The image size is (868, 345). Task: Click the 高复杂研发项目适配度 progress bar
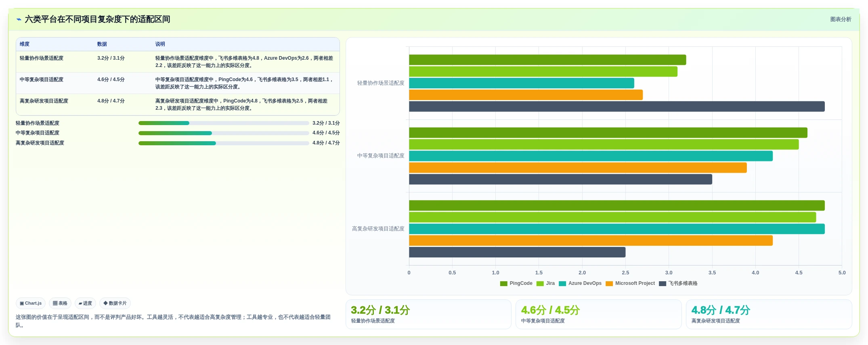[224, 143]
